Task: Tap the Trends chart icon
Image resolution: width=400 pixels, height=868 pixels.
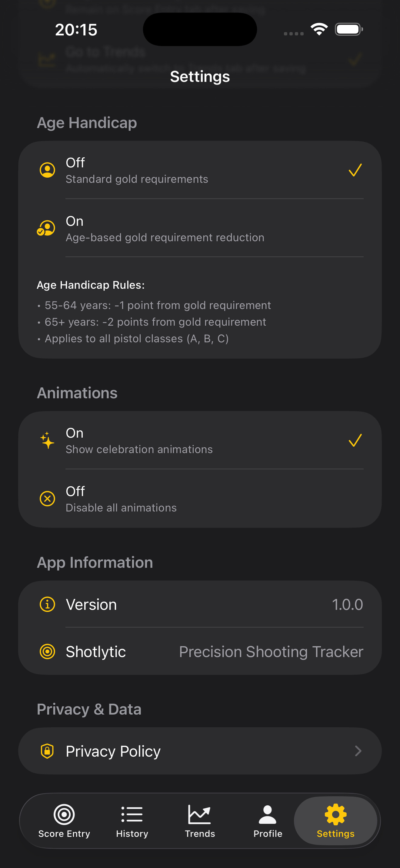Action: point(200,814)
